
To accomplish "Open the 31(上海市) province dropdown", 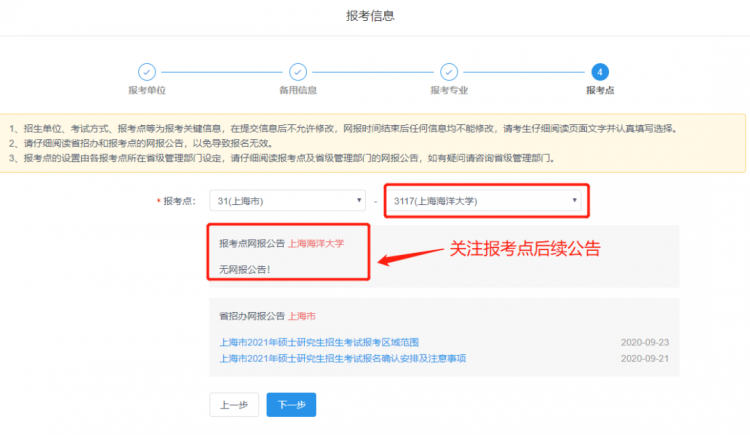I will click(289, 201).
